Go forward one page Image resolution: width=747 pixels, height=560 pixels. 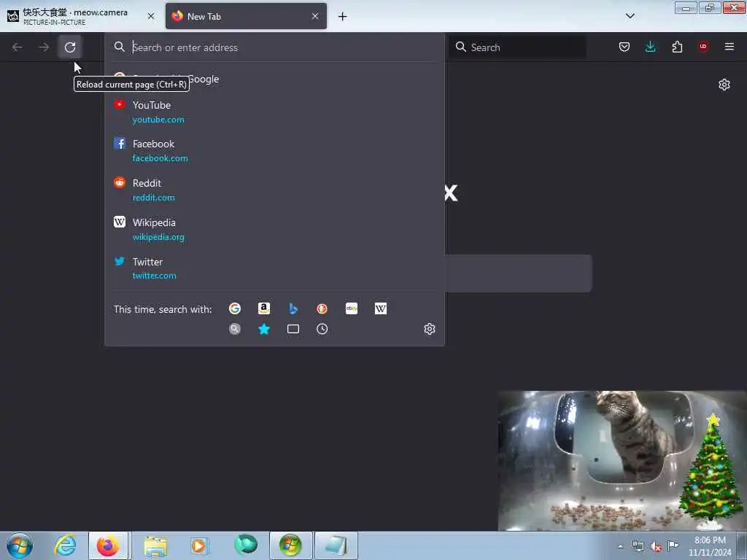[x=44, y=47]
